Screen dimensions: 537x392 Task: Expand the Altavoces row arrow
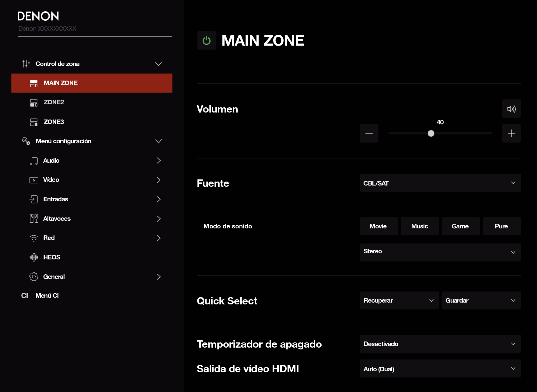159,219
